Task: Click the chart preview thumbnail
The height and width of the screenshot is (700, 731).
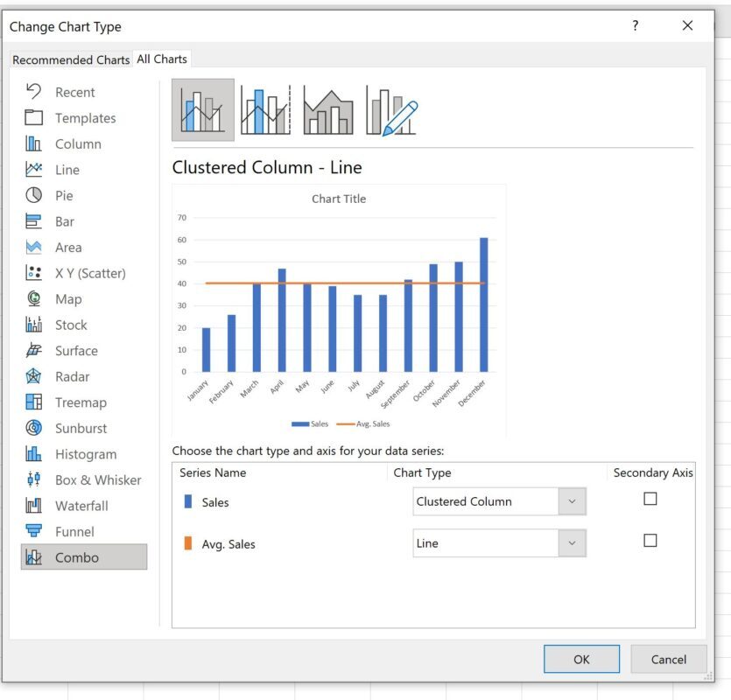Action: [x=339, y=311]
